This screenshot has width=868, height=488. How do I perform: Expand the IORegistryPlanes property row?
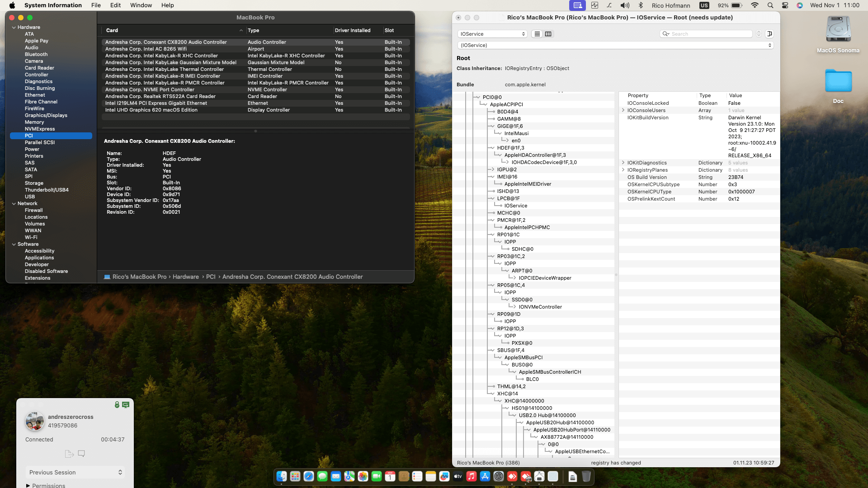click(623, 170)
